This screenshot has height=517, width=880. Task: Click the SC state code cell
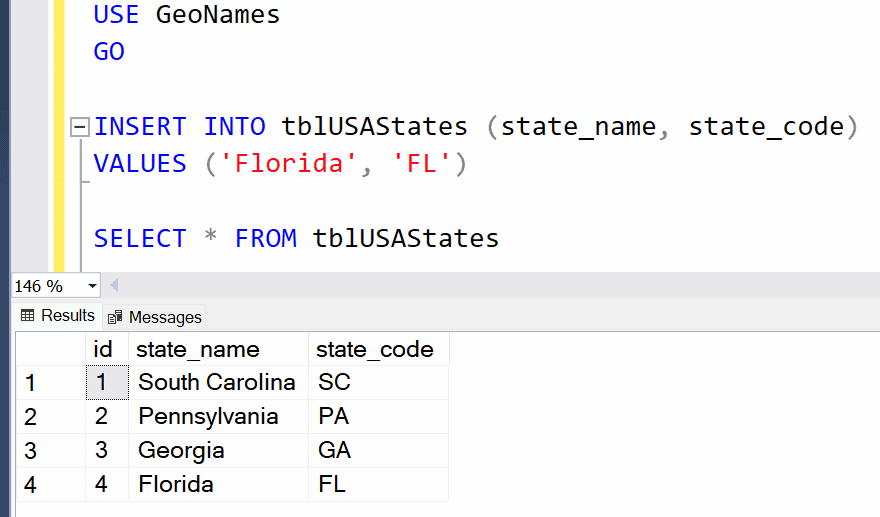pyautogui.click(x=378, y=383)
